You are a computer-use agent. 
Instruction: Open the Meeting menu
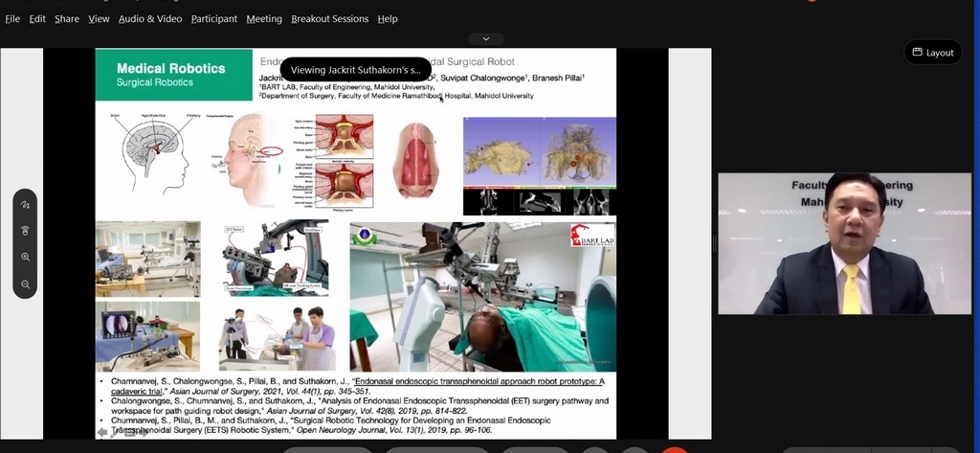coord(264,19)
